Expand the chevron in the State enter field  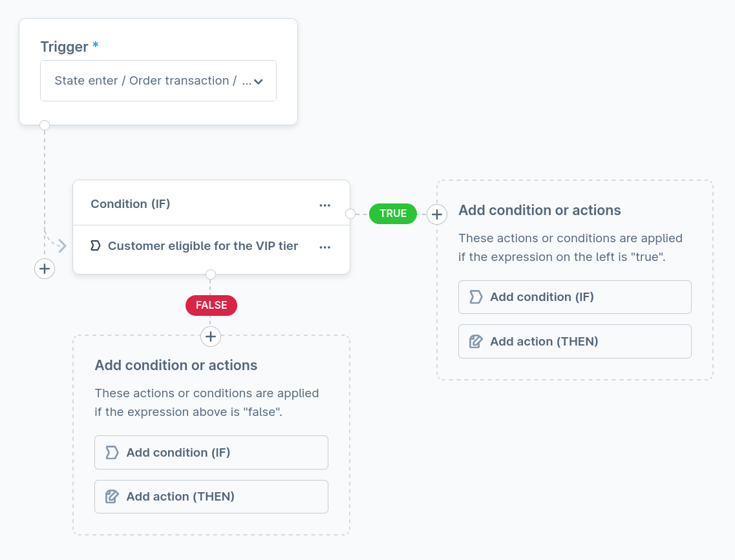click(258, 80)
